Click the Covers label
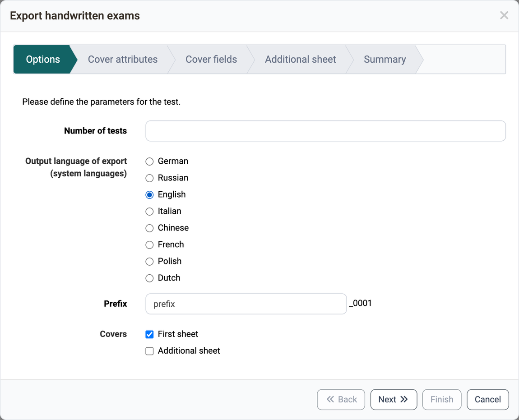 [x=113, y=334]
